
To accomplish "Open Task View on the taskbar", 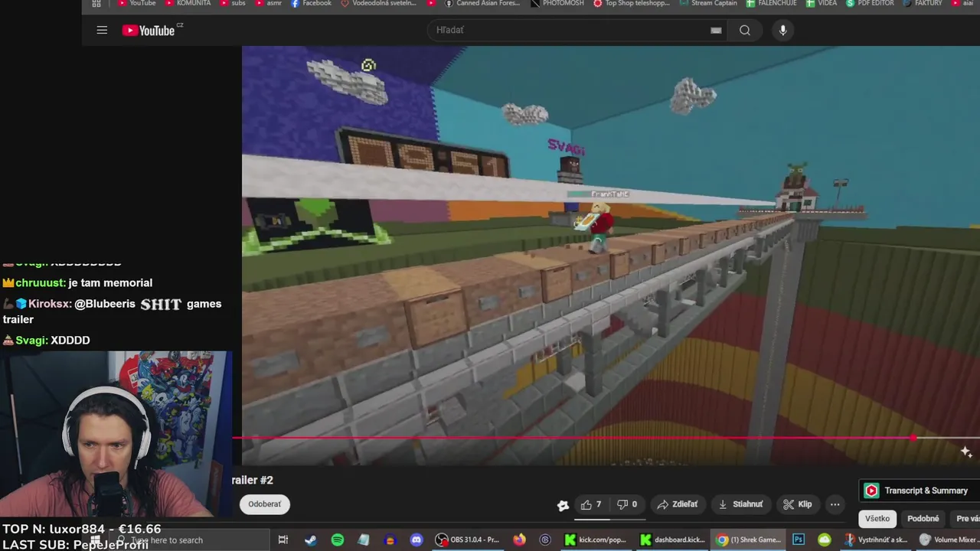I will tap(283, 540).
